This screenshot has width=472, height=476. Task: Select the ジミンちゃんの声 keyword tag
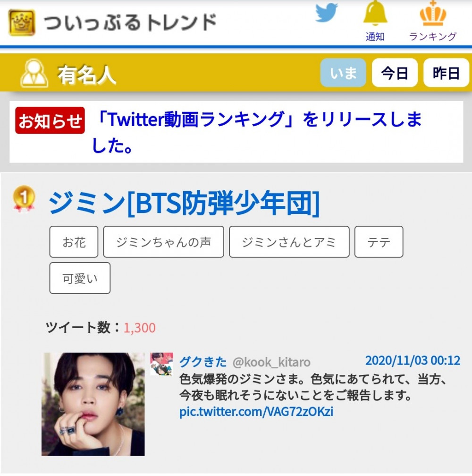click(163, 242)
